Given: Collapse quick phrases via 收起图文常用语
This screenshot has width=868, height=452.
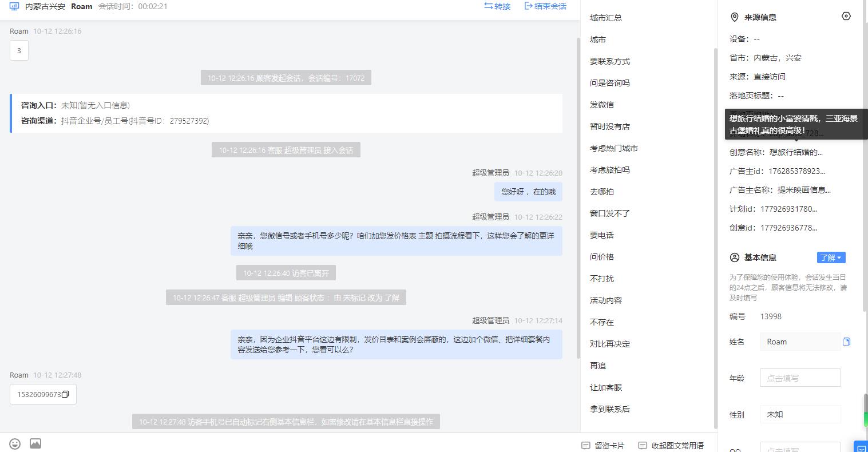Looking at the screenshot, I should [671, 445].
